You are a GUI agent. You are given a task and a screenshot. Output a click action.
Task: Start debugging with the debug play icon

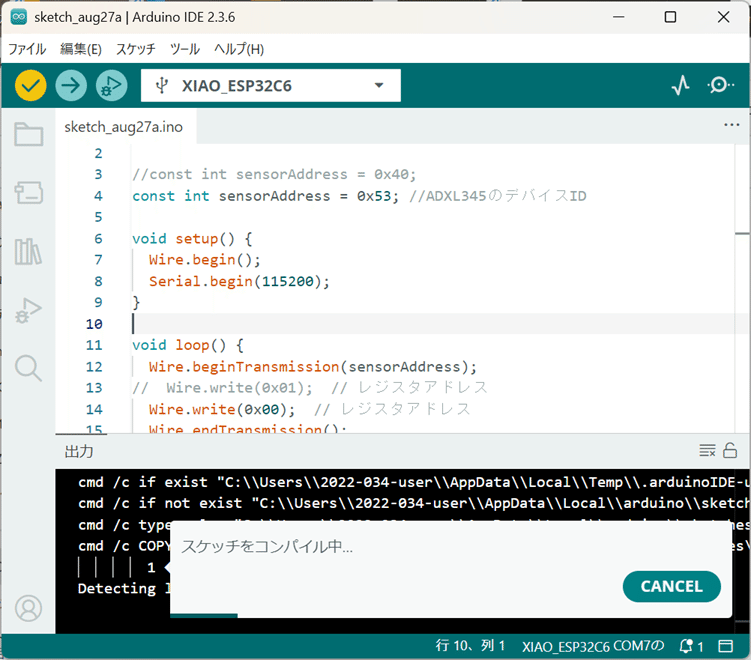(112, 86)
